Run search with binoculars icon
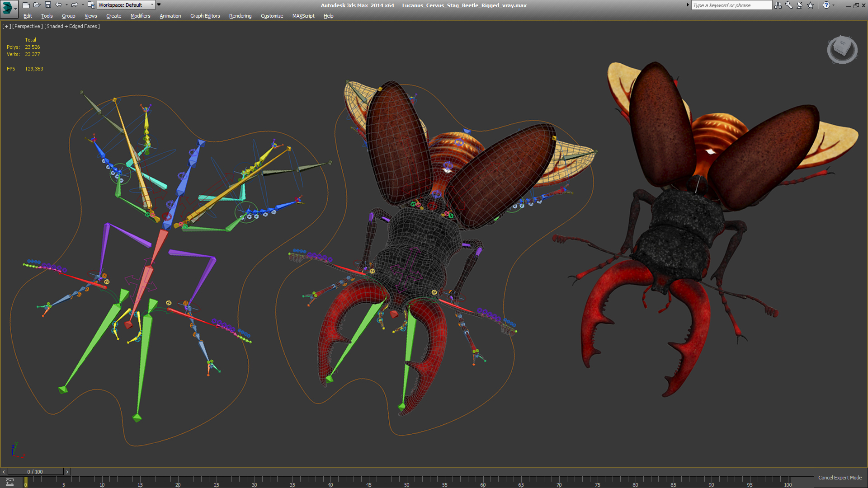This screenshot has height=488, width=868. coord(778,5)
